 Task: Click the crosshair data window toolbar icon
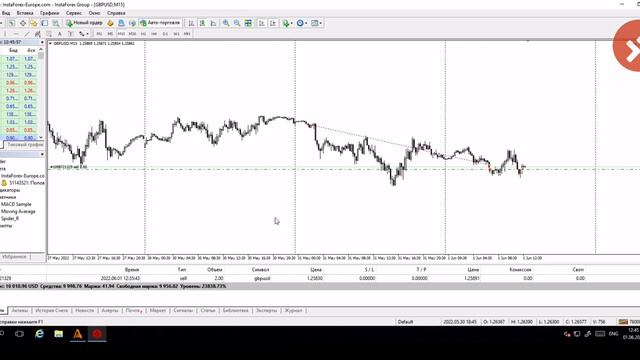tap(22, 23)
